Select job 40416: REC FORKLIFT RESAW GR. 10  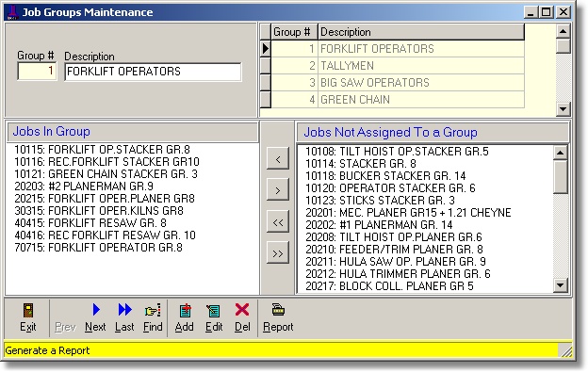point(105,235)
